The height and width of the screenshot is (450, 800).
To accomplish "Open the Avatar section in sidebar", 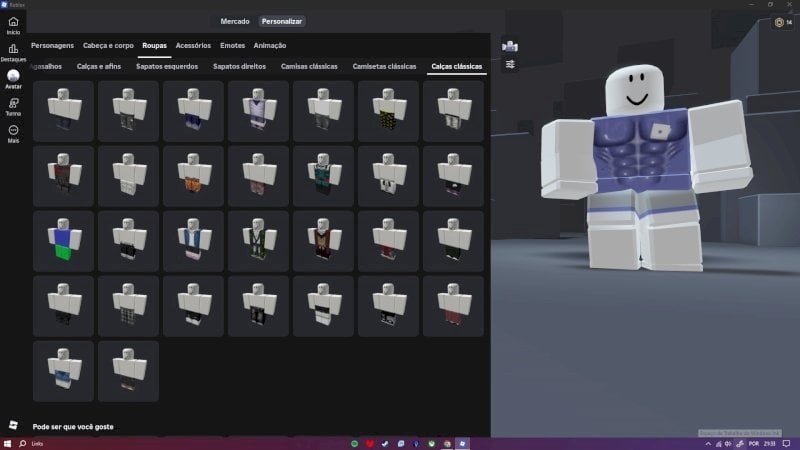I will point(13,78).
